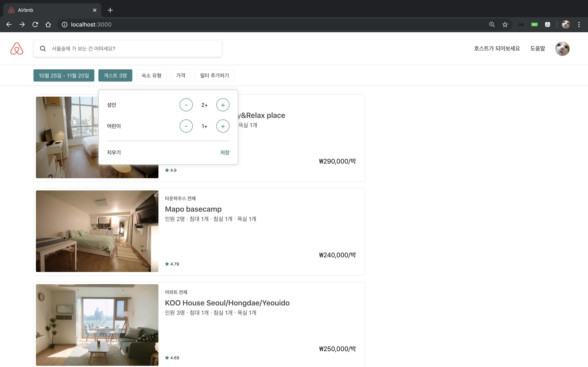
Task: Click the search magnifier icon
Action: [43, 49]
